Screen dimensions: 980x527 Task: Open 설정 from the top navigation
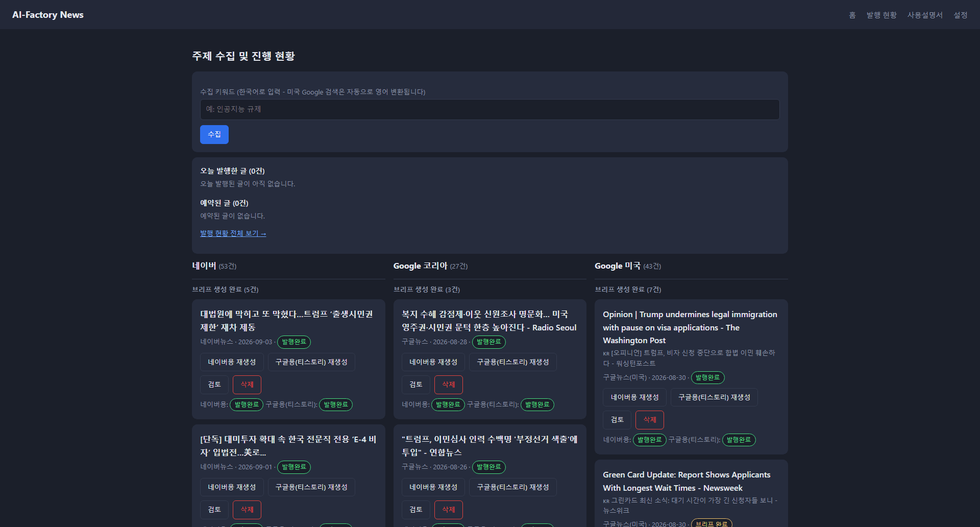(961, 15)
